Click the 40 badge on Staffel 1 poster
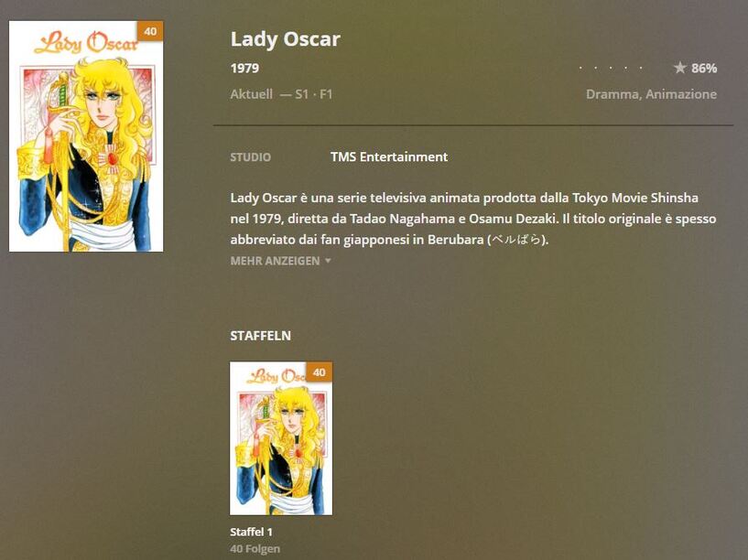This screenshot has height=560, width=748. [320, 372]
